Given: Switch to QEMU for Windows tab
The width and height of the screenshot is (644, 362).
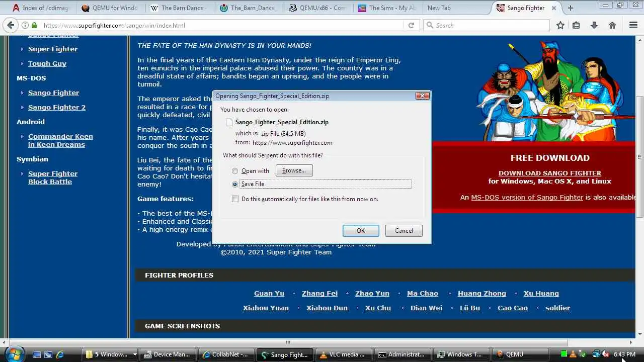Looking at the screenshot, I should click(x=110, y=8).
